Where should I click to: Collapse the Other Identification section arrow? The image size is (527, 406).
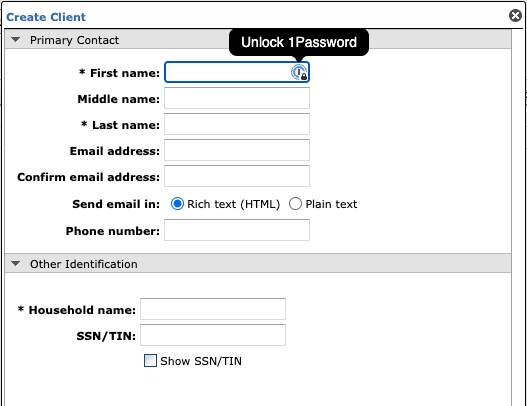[x=15, y=263]
